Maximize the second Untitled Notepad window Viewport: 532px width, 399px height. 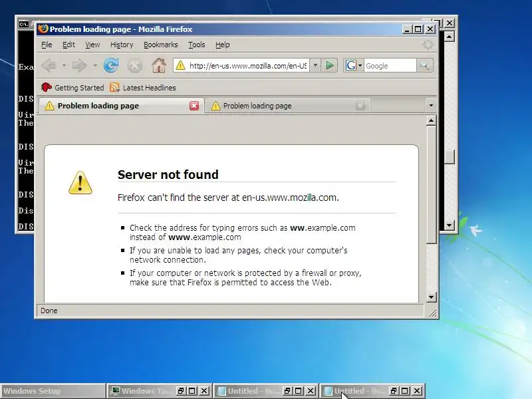405,391
